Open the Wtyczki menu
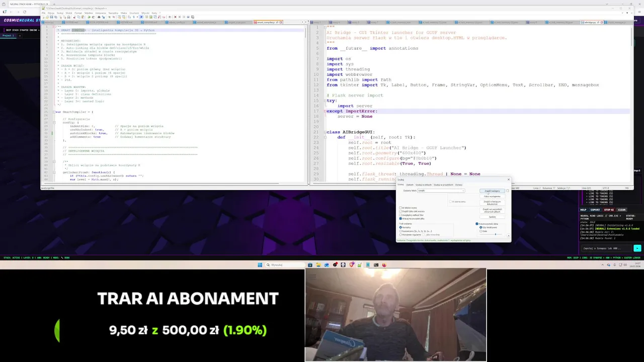The image size is (644, 362). tap(145, 13)
